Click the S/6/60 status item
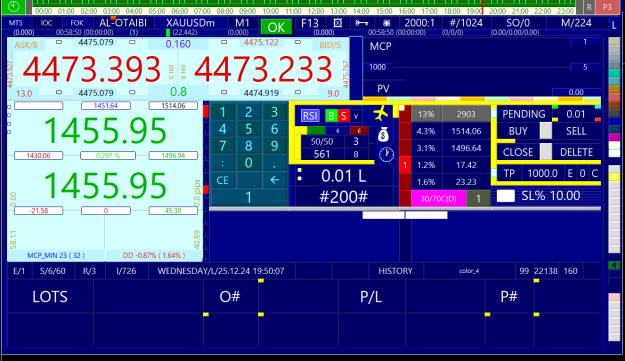This screenshot has width=625, height=361. tap(53, 271)
